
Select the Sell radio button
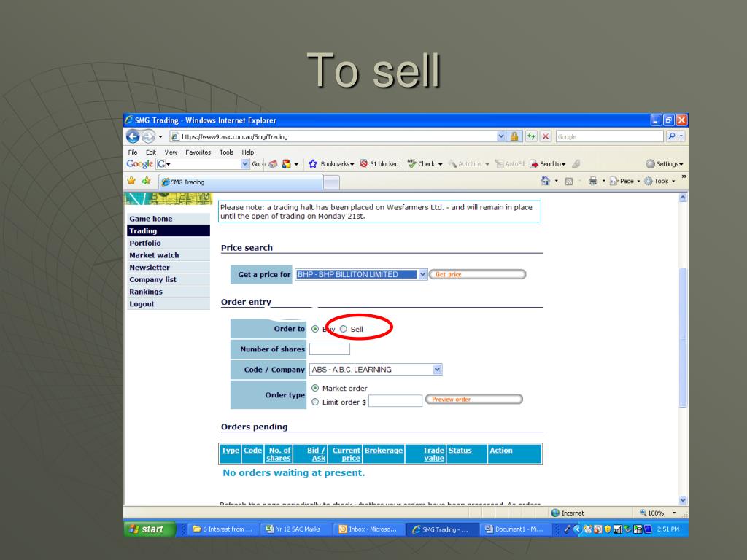tap(343, 329)
